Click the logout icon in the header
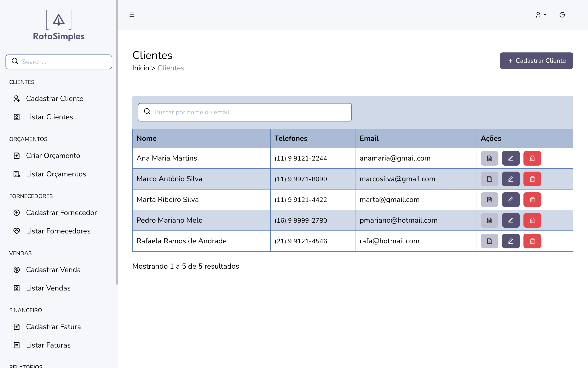This screenshot has height=368, width=588. click(x=562, y=15)
